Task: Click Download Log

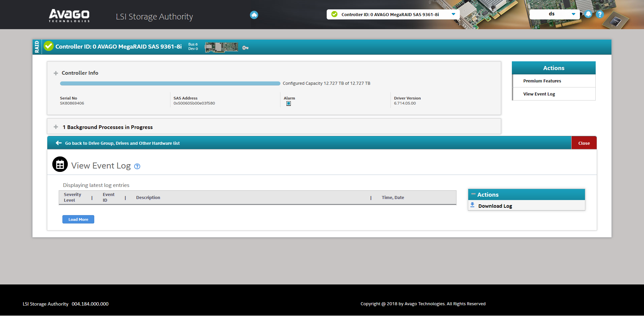Action: pos(495,206)
